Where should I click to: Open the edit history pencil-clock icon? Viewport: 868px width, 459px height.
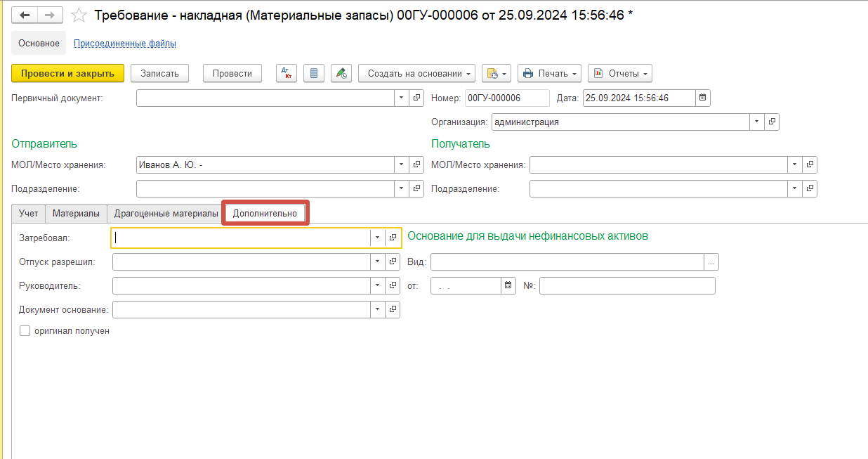tap(341, 73)
